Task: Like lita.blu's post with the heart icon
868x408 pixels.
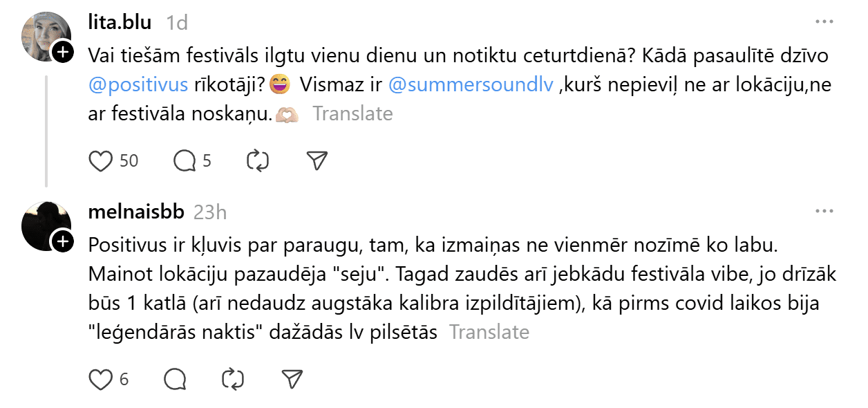Action: coord(101,161)
